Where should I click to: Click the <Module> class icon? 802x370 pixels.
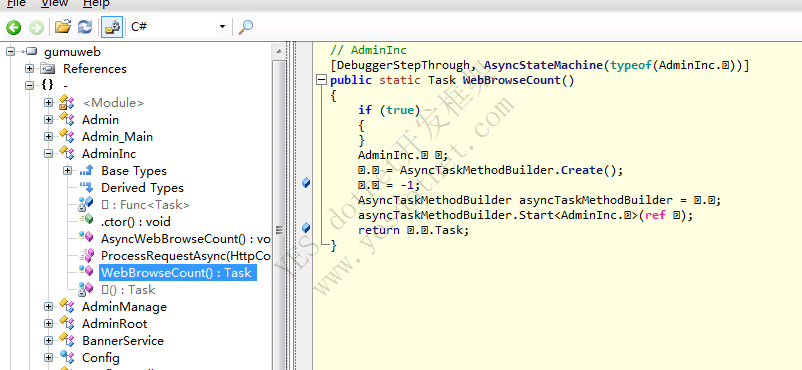(x=66, y=103)
